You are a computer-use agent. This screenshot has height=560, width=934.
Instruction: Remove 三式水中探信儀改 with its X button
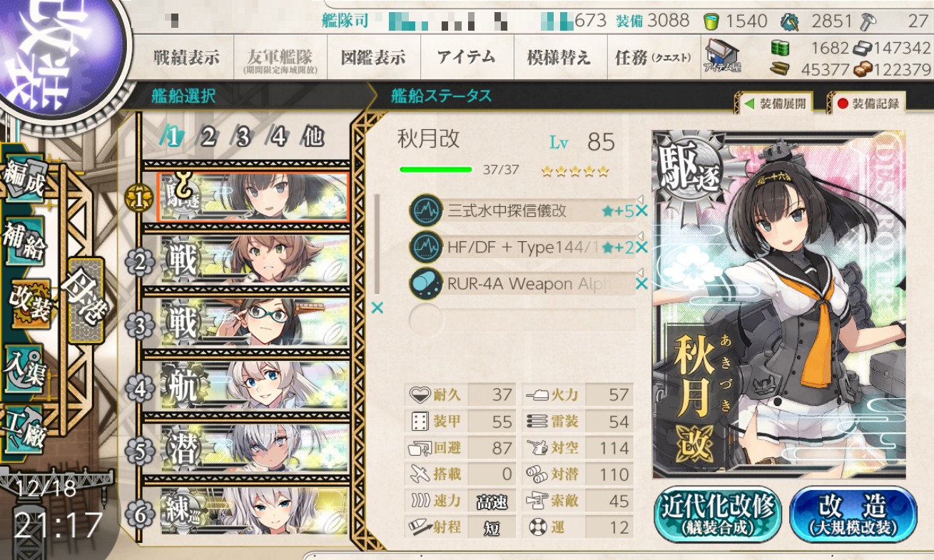pyautogui.click(x=641, y=210)
